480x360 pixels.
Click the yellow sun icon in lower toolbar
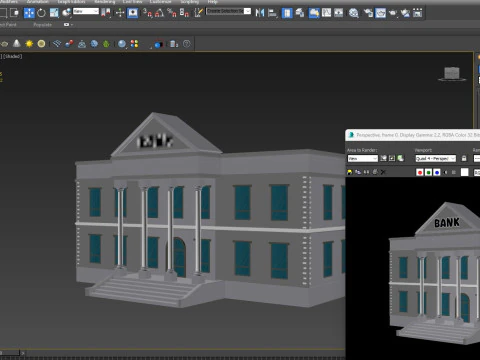point(29,44)
